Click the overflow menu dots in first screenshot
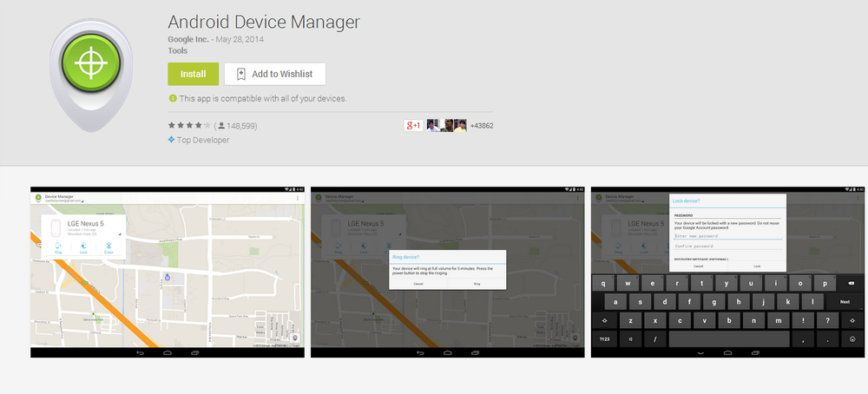This screenshot has height=394, width=868. (298, 199)
